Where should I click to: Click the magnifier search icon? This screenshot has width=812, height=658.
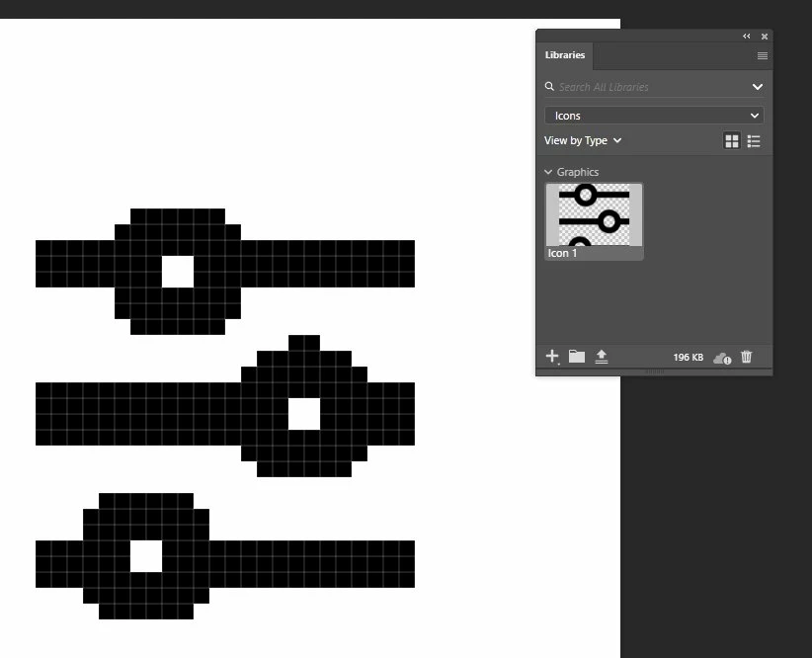[x=549, y=87]
